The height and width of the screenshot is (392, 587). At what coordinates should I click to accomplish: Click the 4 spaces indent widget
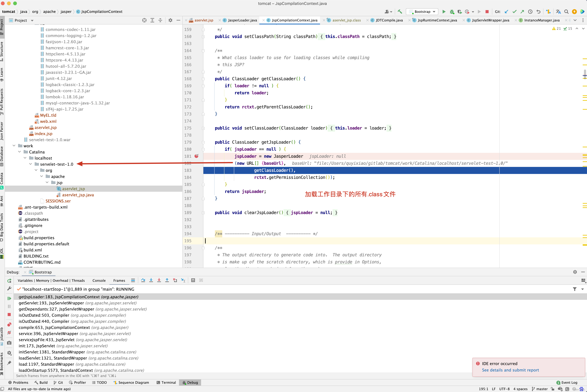pyautogui.click(x=520, y=389)
